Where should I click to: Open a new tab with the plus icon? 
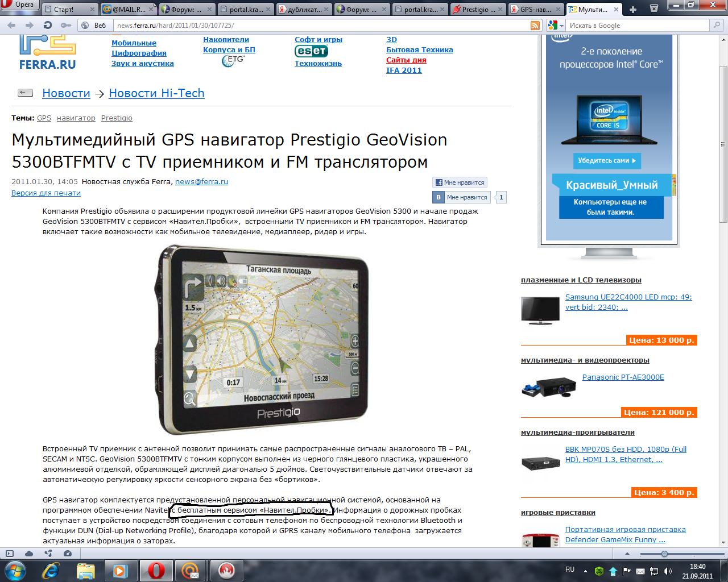tap(632, 10)
